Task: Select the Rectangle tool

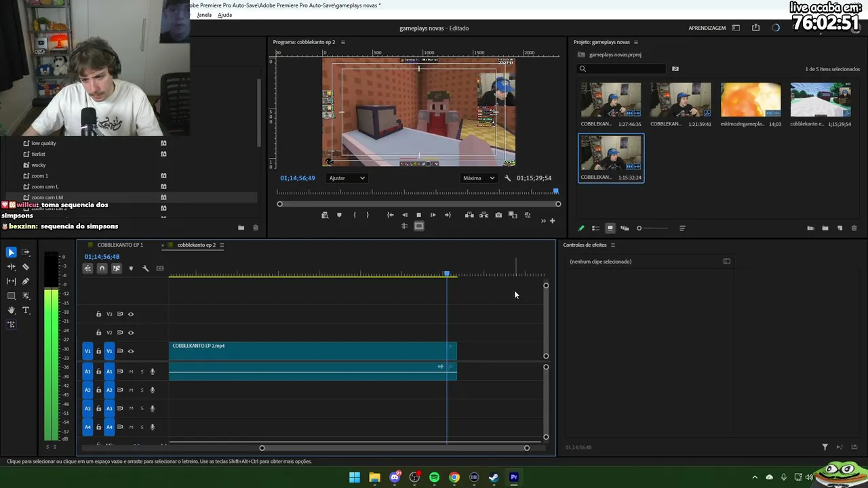Action: pyautogui.click(x=11, y=296)
